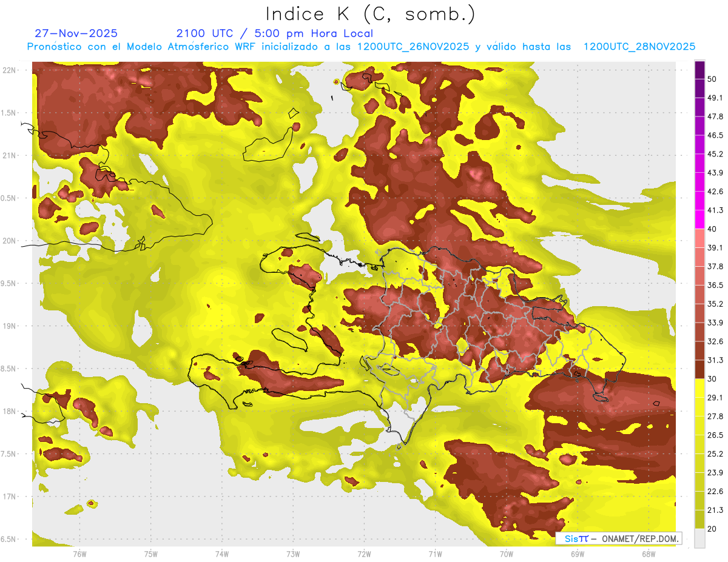Click the '7.5N' latitude label
This screenshot has width=728, height=562.
coord(8,453)
